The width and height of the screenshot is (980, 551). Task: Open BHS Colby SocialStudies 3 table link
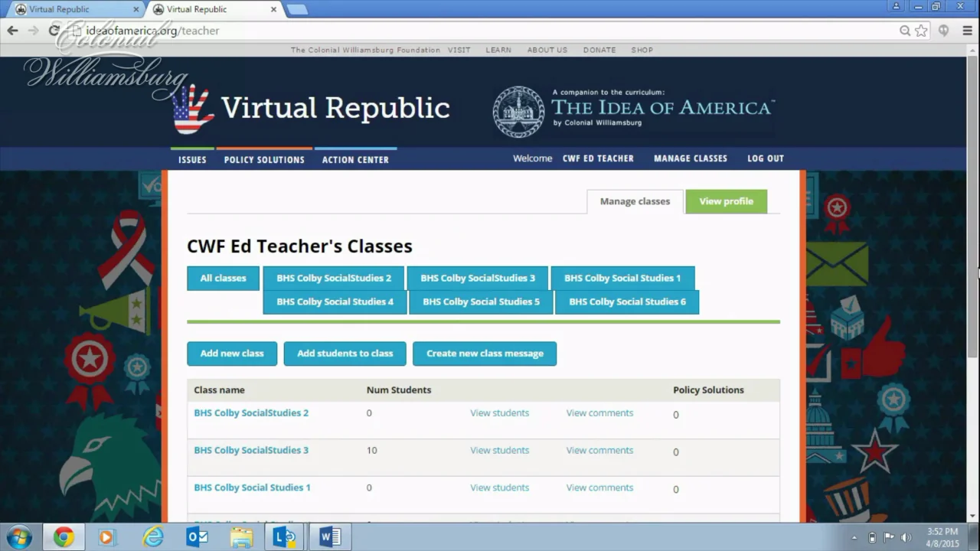coord(251,450)
